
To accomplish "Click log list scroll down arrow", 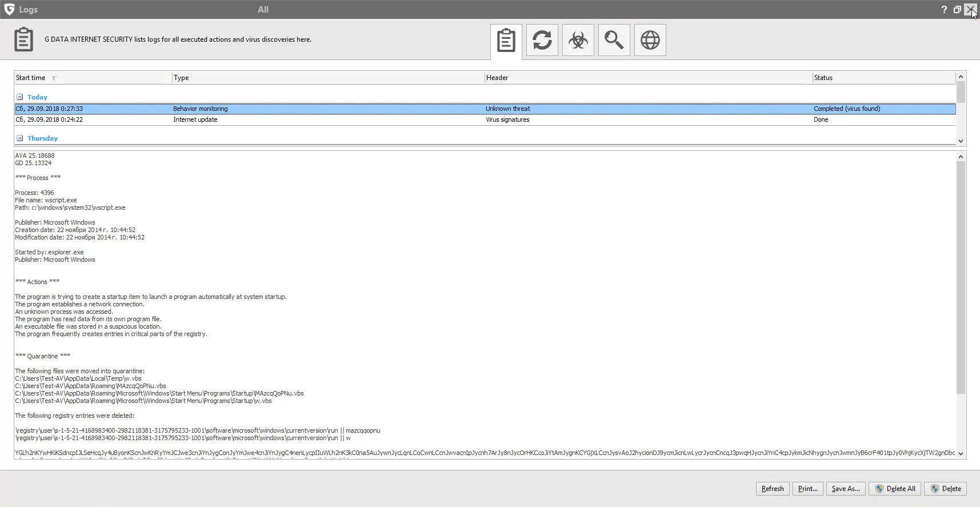I will pos(961,141).
